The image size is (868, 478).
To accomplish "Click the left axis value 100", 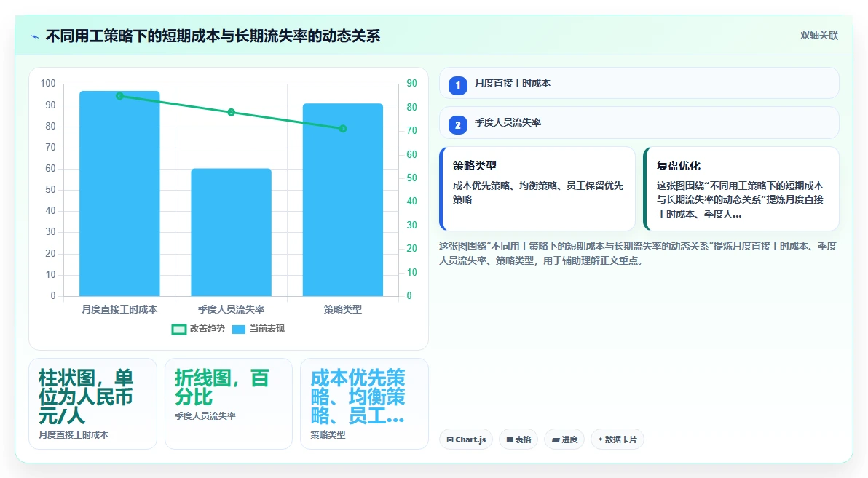I will tap(48, 84).
